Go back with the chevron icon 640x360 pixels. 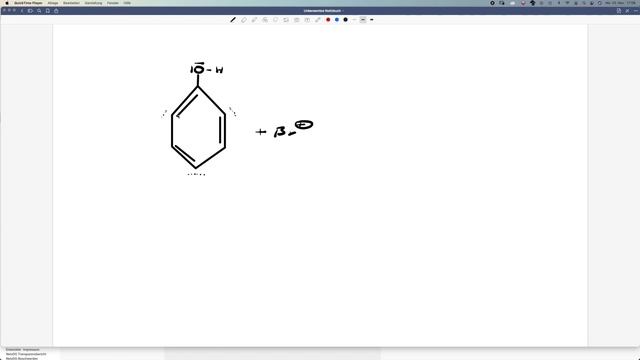tap(22, 11)
